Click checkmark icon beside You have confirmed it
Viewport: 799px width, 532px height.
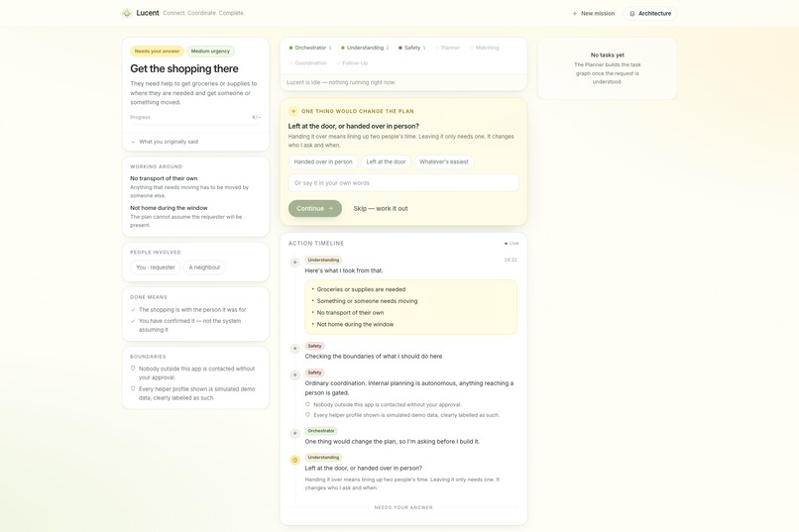(133, 321)
